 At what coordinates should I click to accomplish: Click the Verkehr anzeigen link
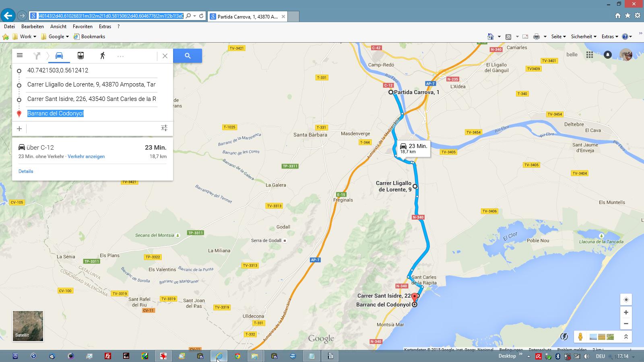[x=86, y=156]
